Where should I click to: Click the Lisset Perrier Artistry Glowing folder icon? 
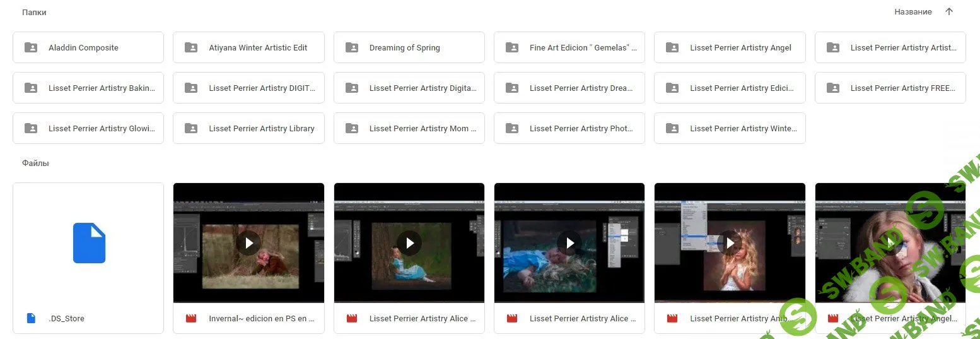coord(30,128)
